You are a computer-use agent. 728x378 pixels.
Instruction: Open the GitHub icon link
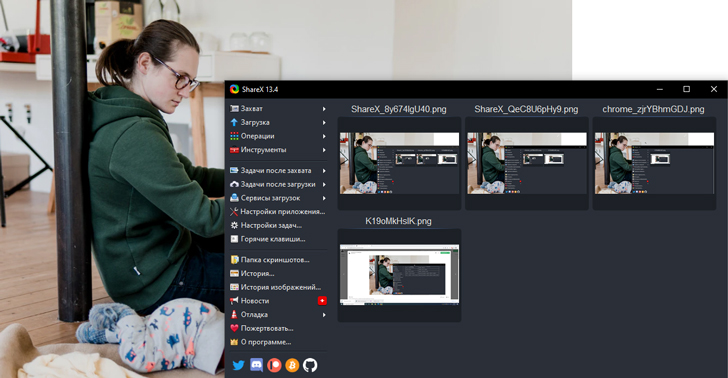pos(310,365)
